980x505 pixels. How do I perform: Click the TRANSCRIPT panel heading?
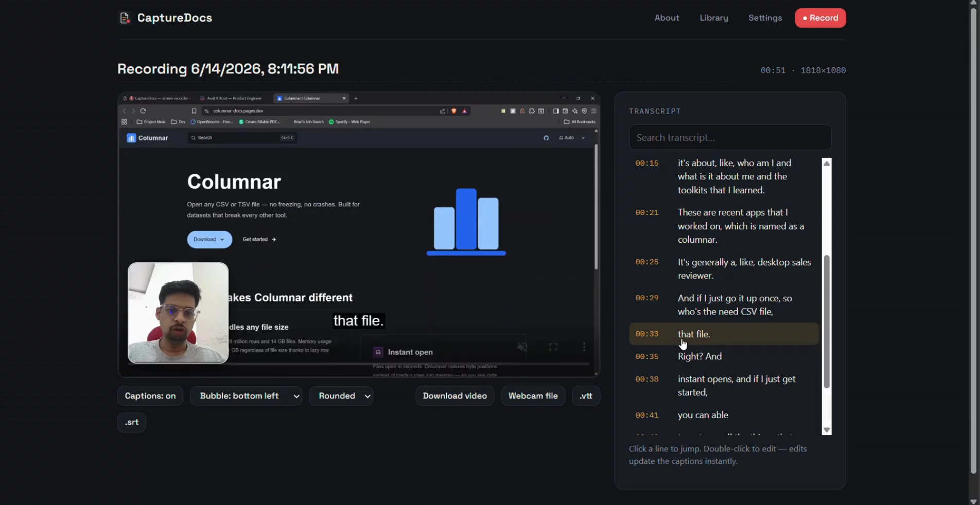655,111
